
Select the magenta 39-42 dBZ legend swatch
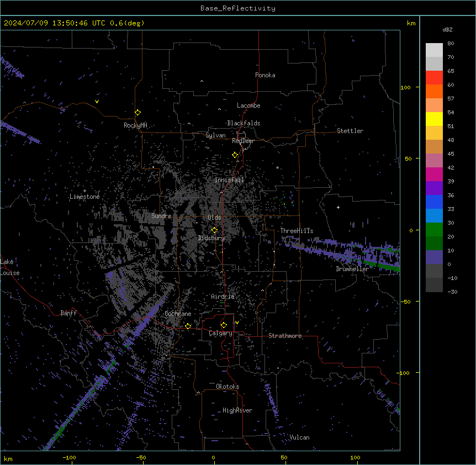434,174
